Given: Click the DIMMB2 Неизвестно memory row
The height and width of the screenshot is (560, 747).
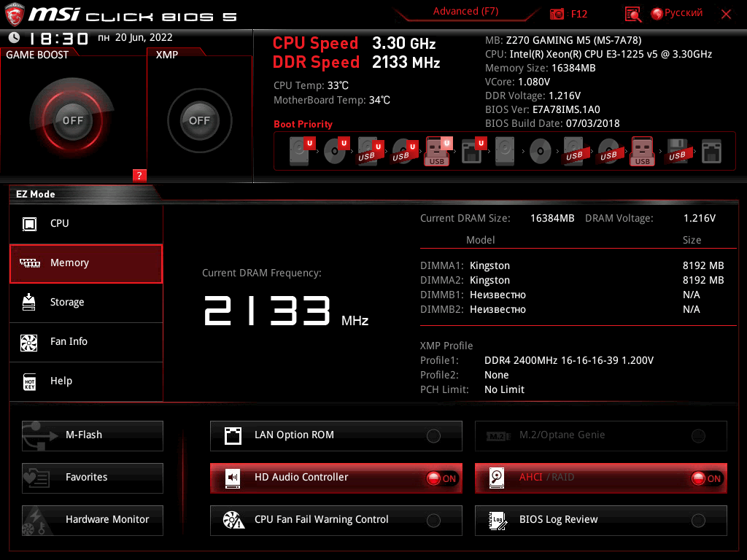Looking at the screenshot, I should tap(560, 309).
